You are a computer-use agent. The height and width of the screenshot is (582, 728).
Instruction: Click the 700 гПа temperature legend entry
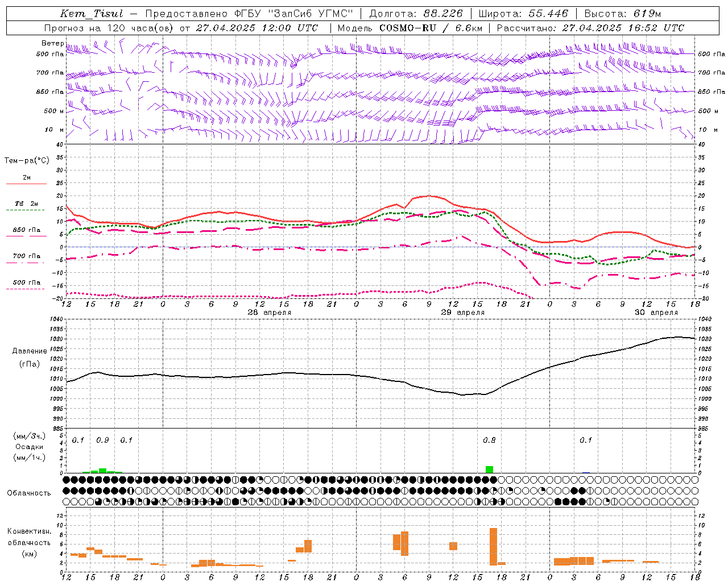pyautogui.click(x=26, y=256)
